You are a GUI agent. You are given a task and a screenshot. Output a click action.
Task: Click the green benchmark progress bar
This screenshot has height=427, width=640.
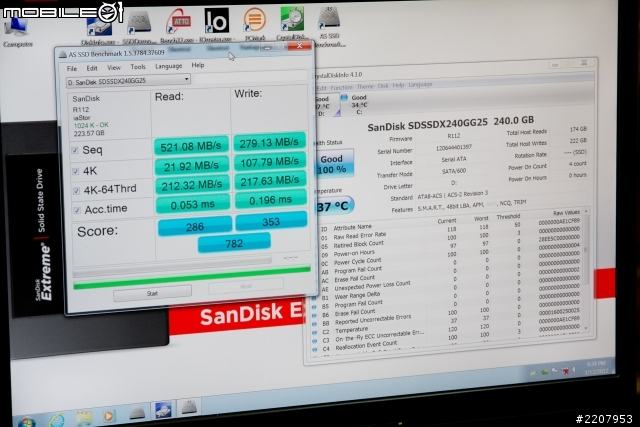click(x=192, y=278)
